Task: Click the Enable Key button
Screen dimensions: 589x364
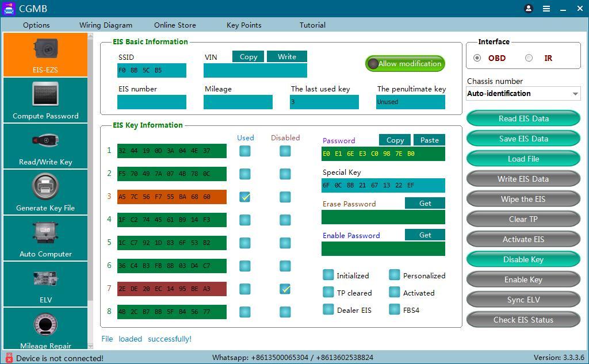Action: pos(523,280)
